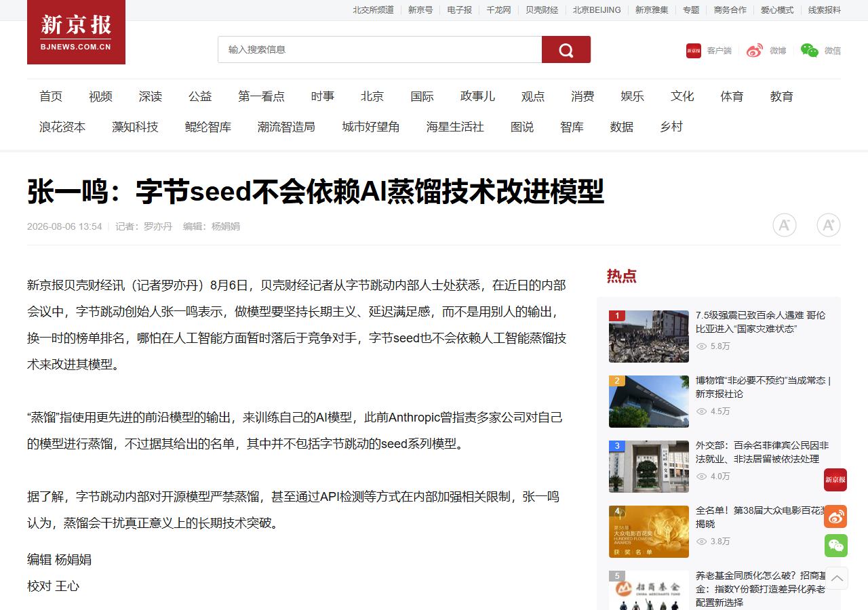Open the 深读 section
The image size is (868, 610).
pyautogui.click(x=151, y=96)
